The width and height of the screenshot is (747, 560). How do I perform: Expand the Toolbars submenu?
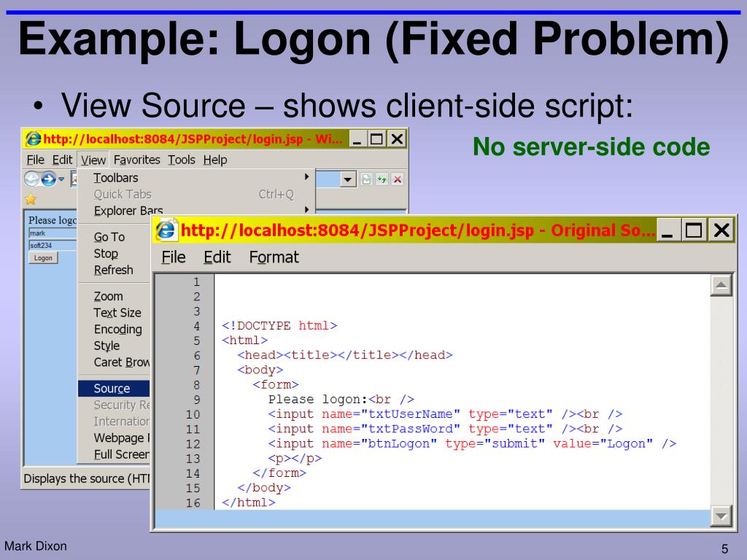tap(196, 178)
